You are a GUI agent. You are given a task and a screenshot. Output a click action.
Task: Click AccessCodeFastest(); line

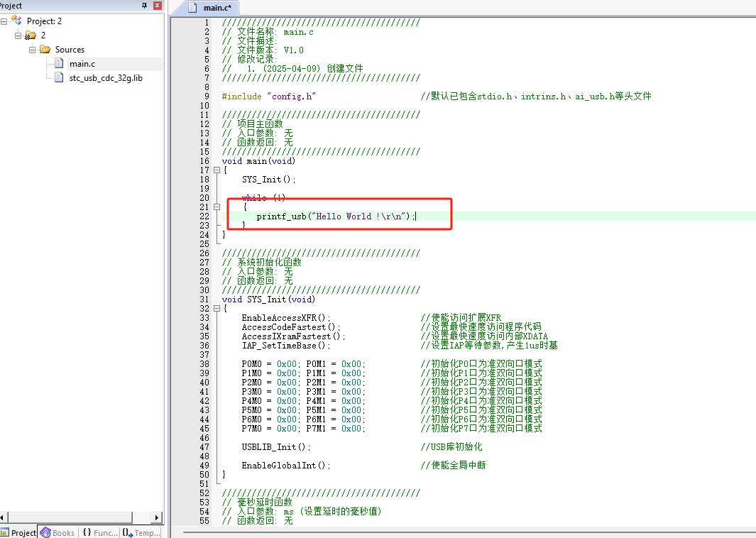[x=291, y=327]
